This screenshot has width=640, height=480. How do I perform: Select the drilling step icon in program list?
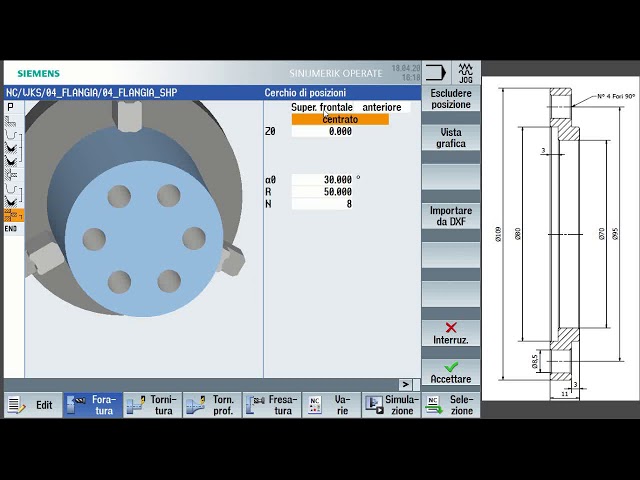pyautogui.click(x=11, y=174)
